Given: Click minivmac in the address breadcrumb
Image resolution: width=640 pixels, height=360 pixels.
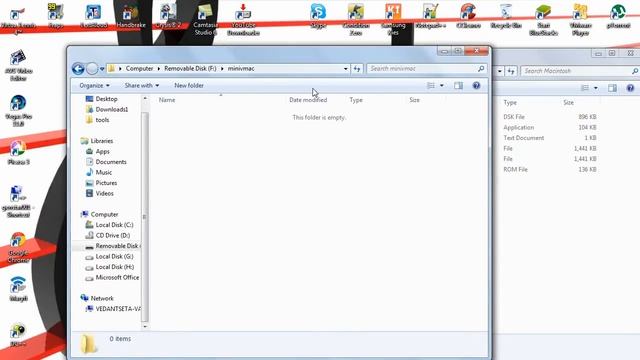Looking at the screenshot, I should click(241, 69).
